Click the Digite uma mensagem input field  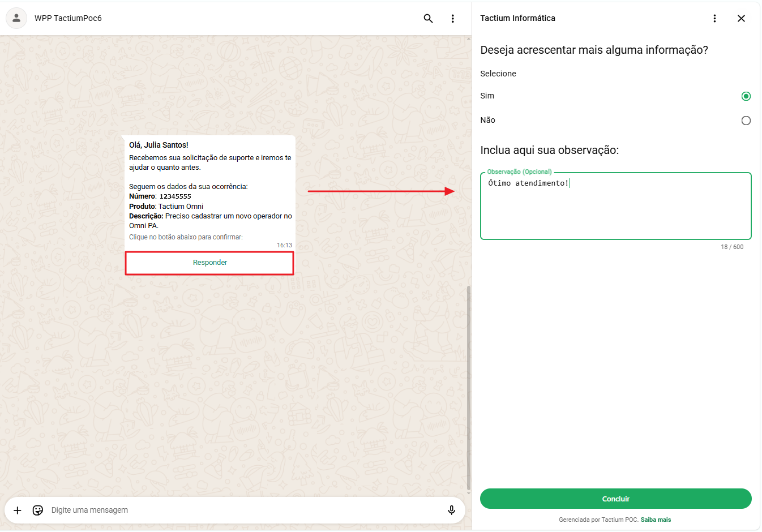[243, 510]
